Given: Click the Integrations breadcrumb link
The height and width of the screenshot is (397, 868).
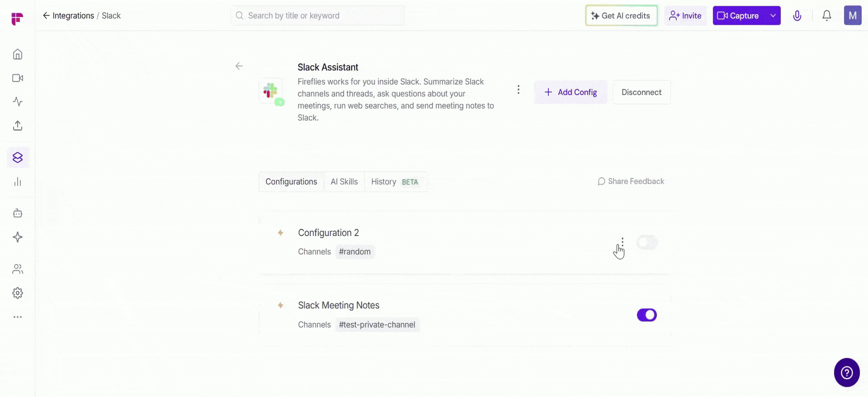Looking at the screenshot, I should pyautogui.click(x=73, y=16).
